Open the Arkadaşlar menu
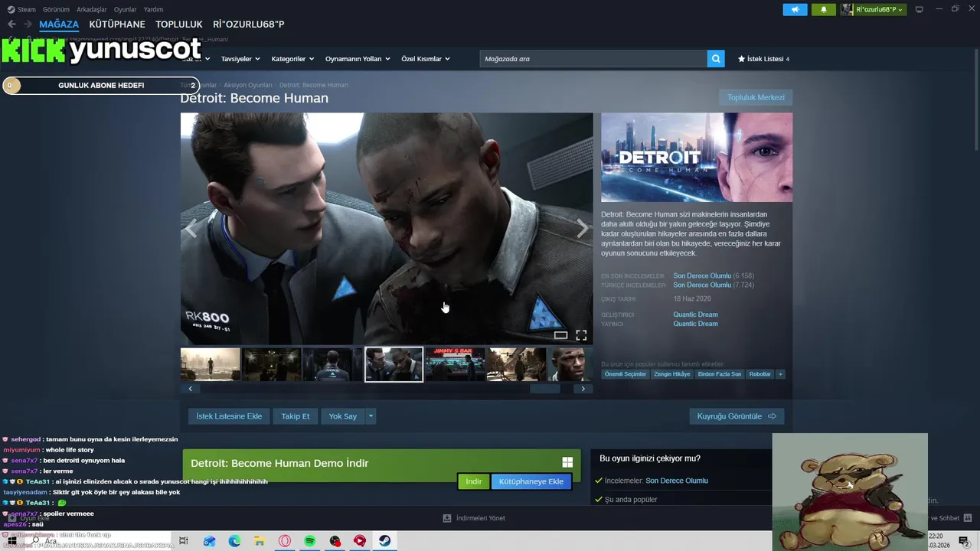This screenshot has height=551, width=980. tap(92, 9)
